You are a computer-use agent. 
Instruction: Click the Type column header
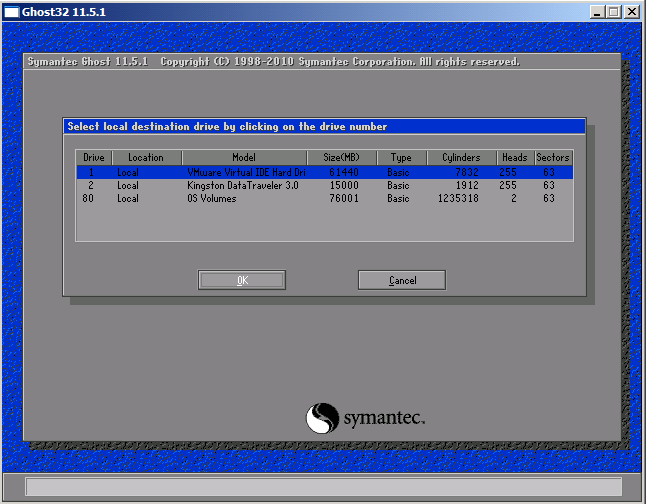(x=401, y=158)
